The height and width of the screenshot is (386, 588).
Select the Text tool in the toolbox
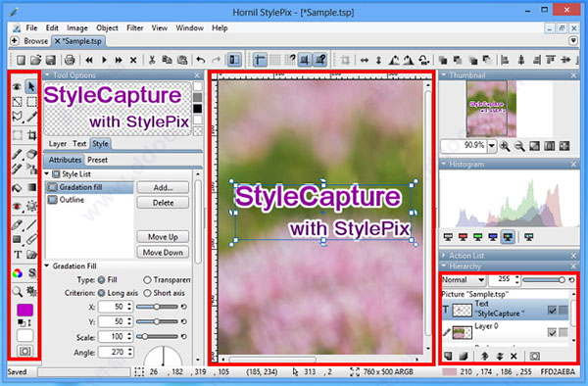18,255
